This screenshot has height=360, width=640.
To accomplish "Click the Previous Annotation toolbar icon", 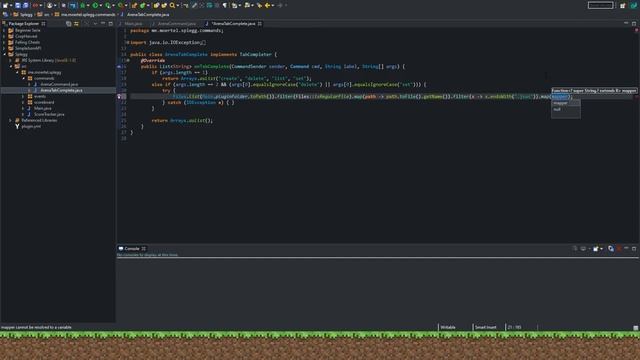I will click(247, 5).
